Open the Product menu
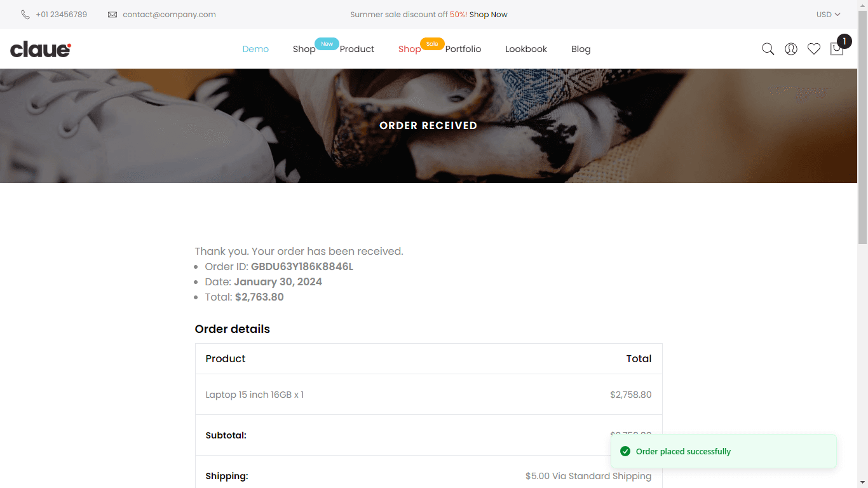 357,49
